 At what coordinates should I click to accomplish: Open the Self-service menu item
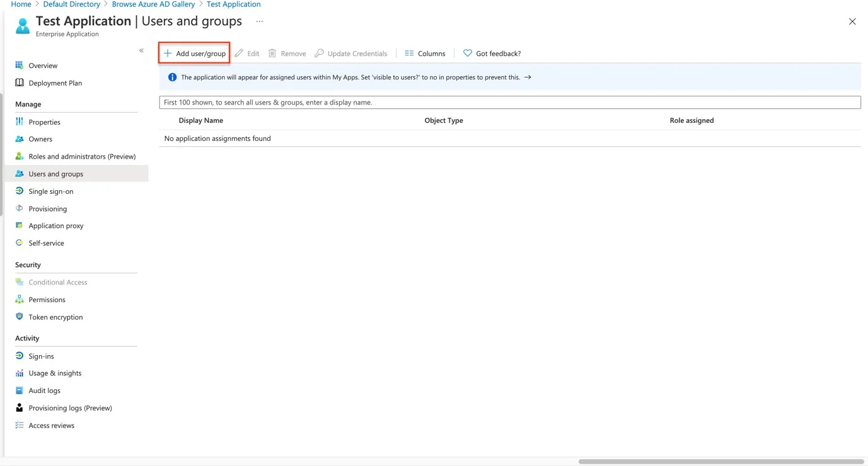[x=47, y=243]
